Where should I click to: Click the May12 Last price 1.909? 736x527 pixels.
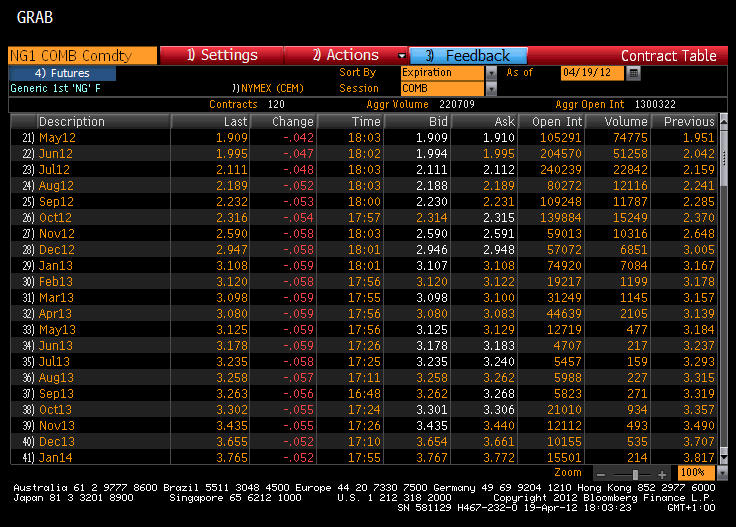point(232,137)
